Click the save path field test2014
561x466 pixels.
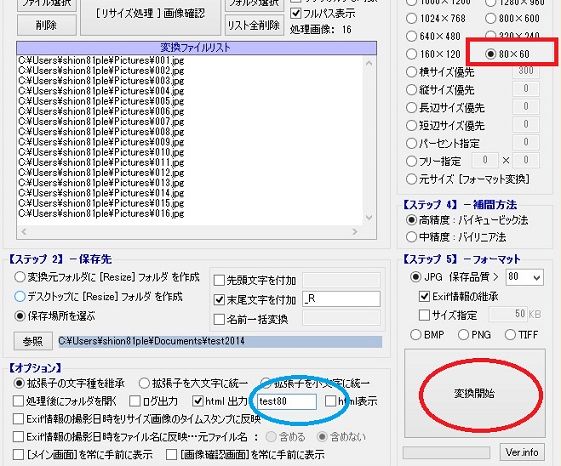coord(220,341)
